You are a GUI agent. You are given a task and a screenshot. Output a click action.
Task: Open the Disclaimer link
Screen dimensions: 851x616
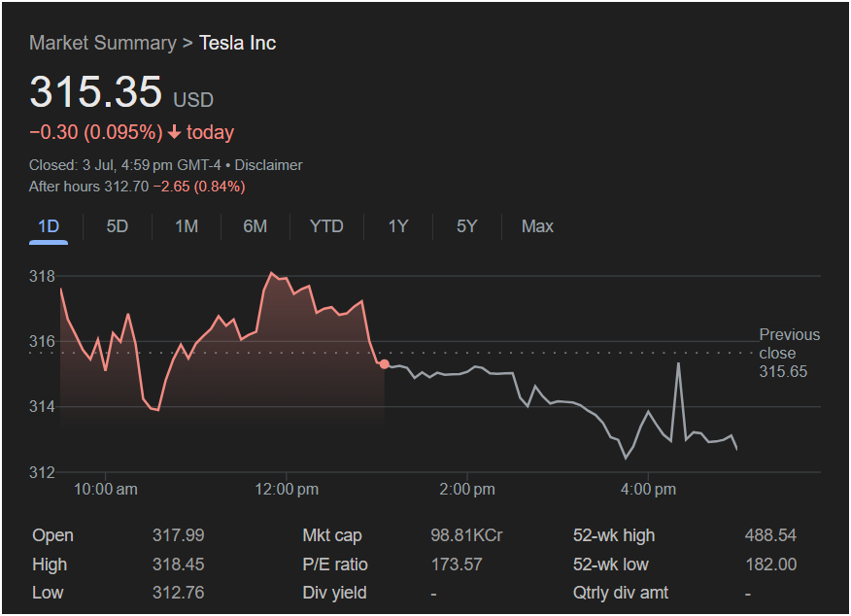[268, 165]
